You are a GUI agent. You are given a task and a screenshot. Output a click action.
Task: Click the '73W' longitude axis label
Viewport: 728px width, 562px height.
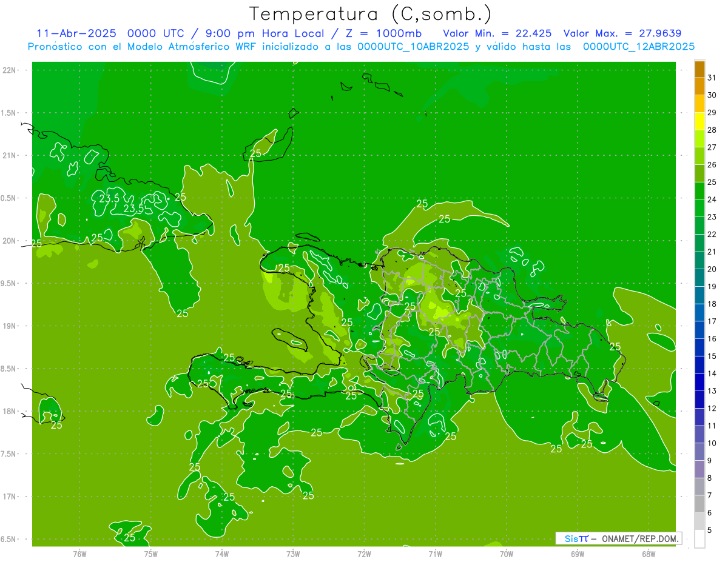click(293, 554)
